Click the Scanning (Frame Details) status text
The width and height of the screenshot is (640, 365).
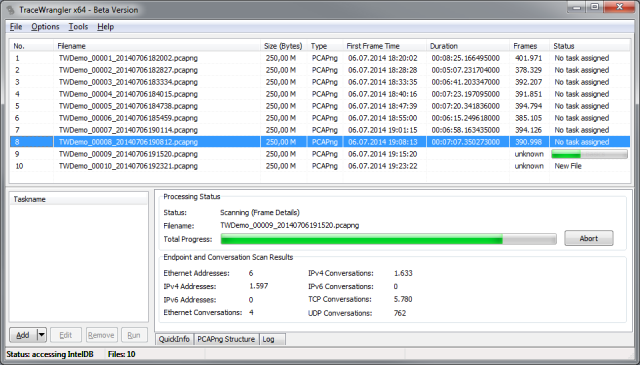260,213
